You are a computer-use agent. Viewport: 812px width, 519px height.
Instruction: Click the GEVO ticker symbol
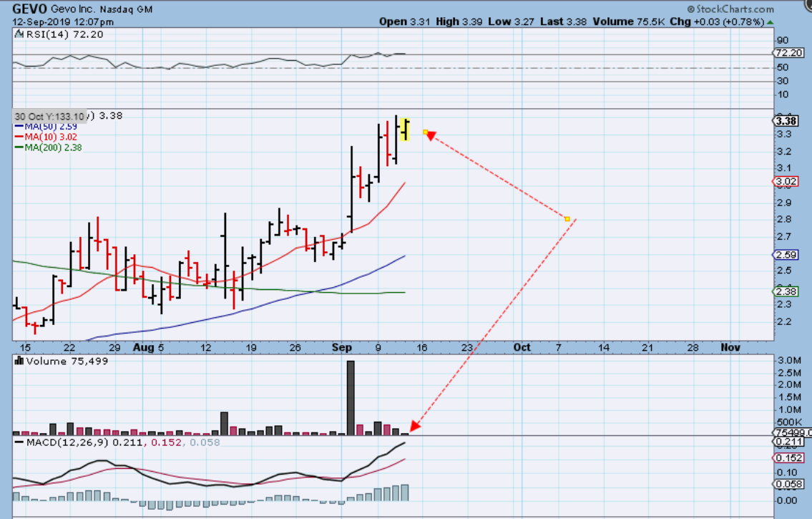(x=30, y=9)
